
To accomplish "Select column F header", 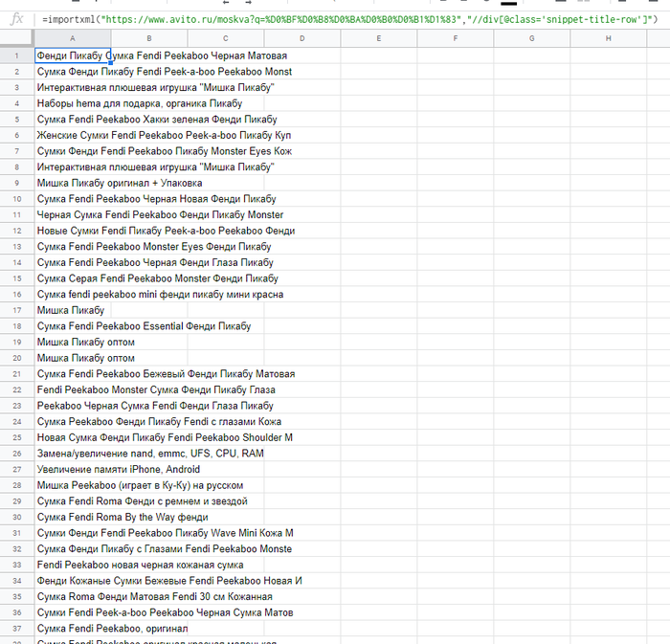I will (455, 38).
